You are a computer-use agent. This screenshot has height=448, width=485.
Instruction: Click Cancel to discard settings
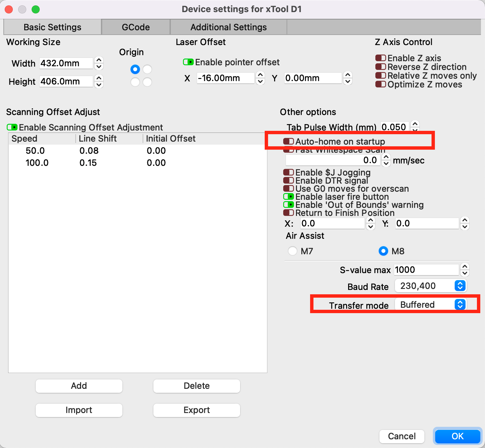402,436
